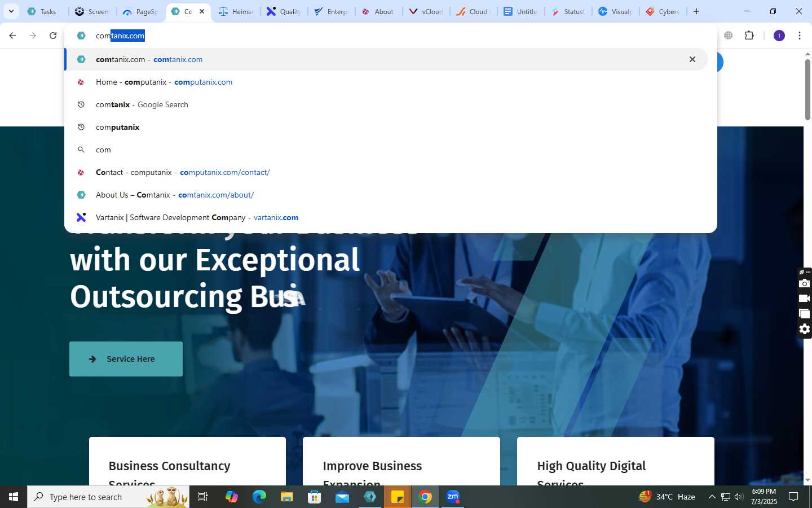This screenshot has width=812, height=508.
Task: Open Vartanix Software Development Company suggestion
Action: click(386, 217)
